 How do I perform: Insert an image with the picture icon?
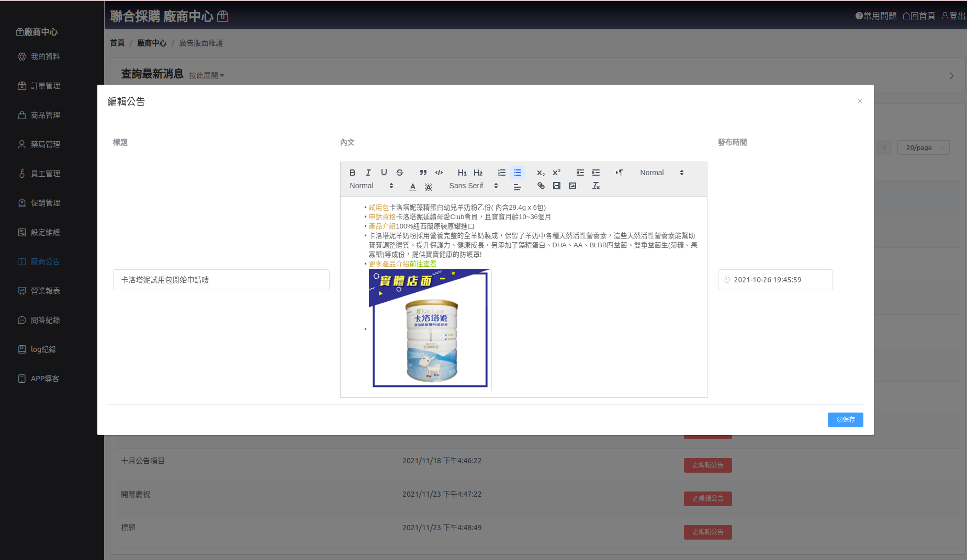572,186
